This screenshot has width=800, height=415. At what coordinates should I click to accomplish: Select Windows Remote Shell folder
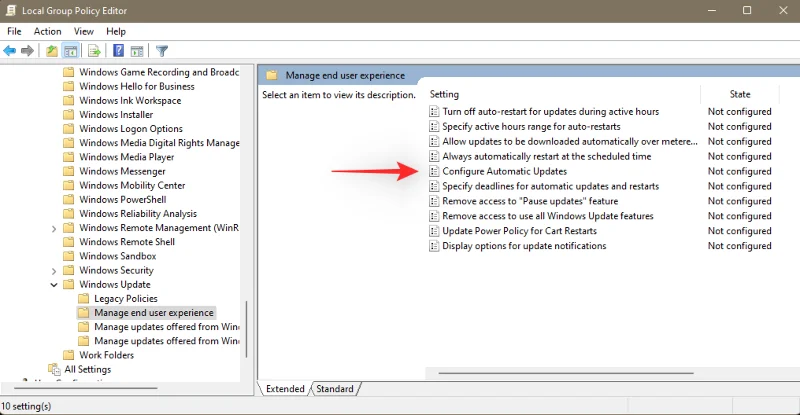click(x=127, y=242)
